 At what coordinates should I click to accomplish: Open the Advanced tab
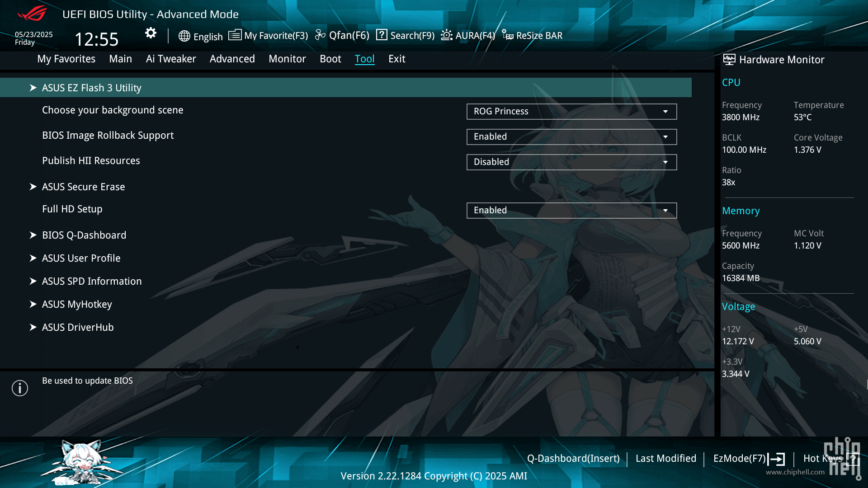click(232, 59)
